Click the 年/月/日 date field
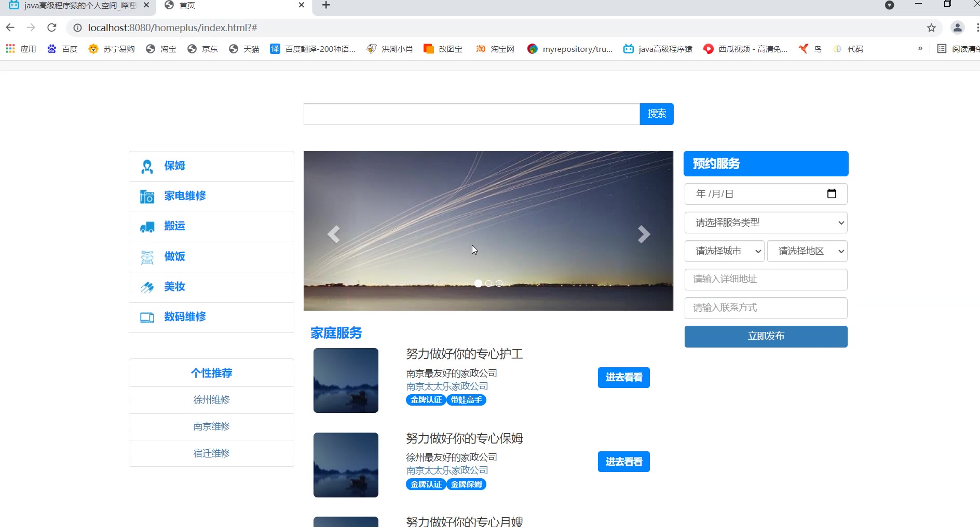 click(766, 194)
